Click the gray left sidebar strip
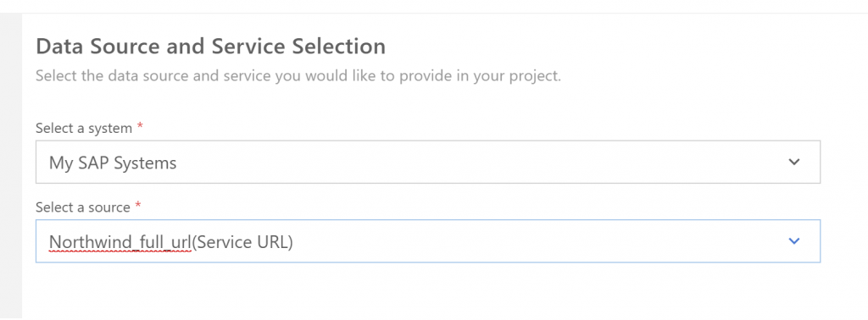868x320 pixels. tap(10, 166)
